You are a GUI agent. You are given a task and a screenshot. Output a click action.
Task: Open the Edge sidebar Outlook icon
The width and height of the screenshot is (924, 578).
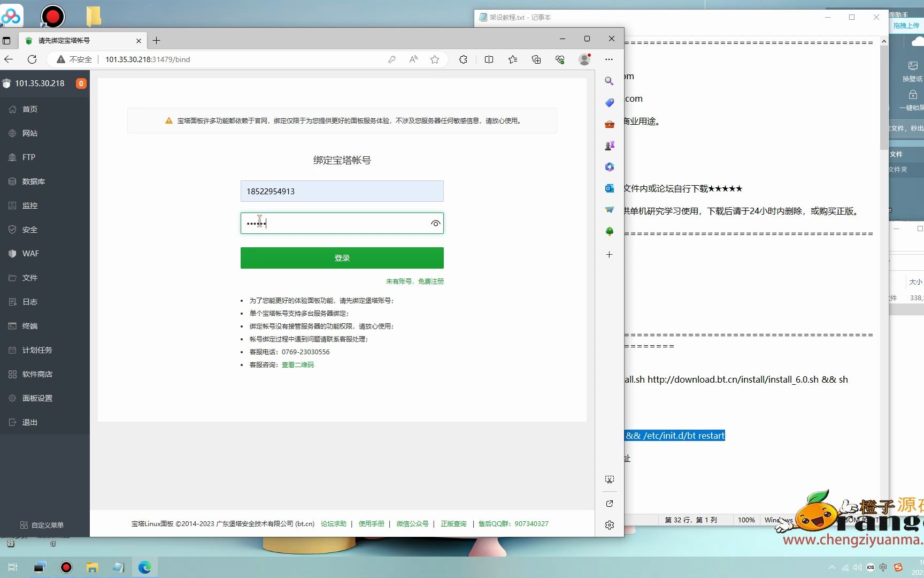click(609, 188)
